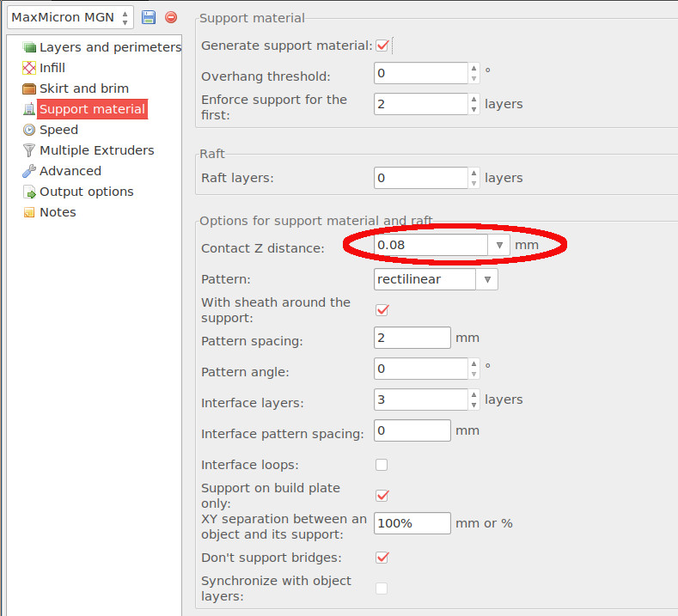Open the Notes page
The height and width of the screenshot is (616, 678).
(58, 212)
